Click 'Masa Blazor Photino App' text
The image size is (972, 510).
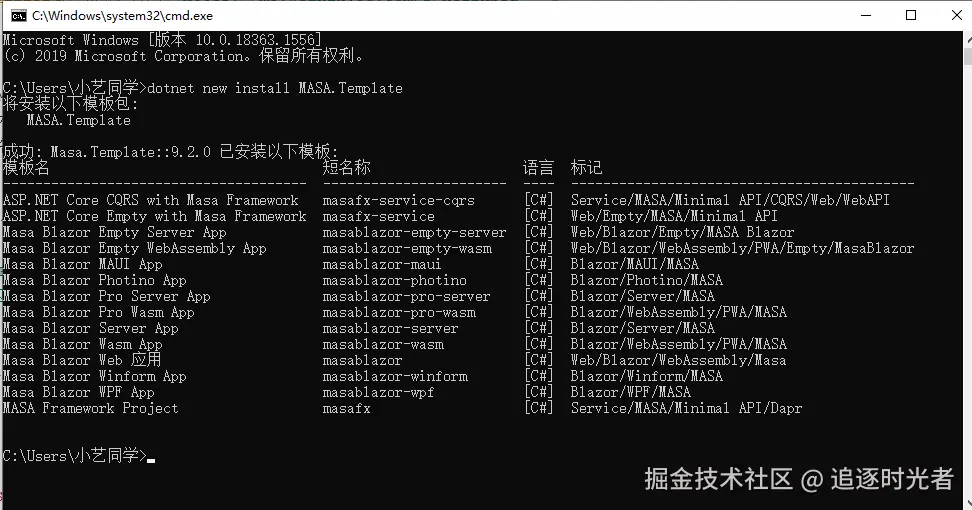94,281
